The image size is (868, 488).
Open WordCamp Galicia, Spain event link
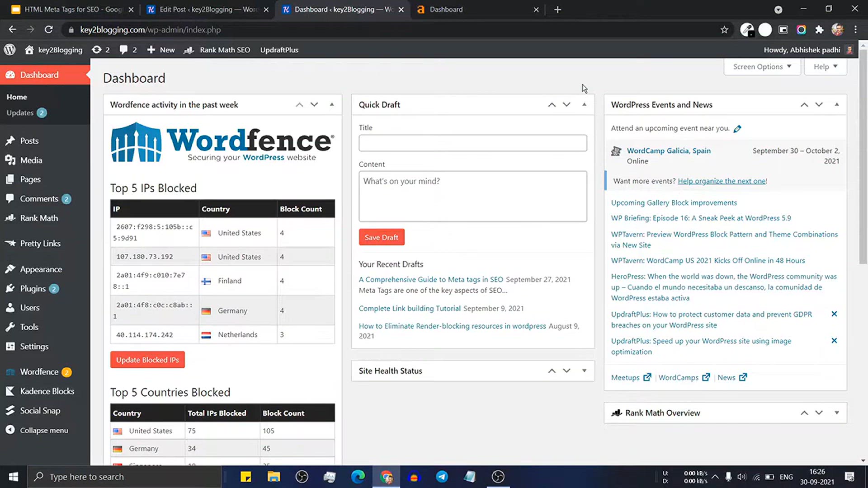click(669, 150)
